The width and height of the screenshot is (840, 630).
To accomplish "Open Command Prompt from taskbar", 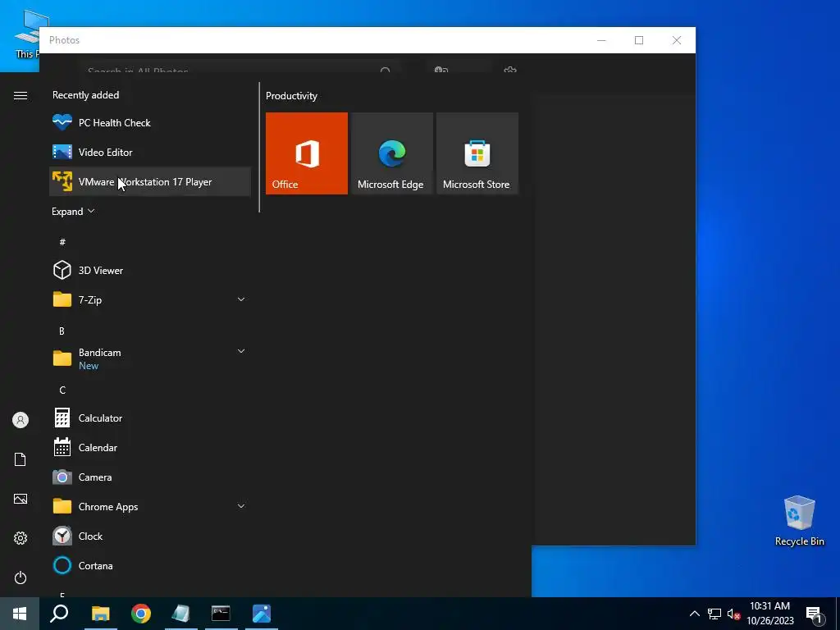I will pos(221,614).
